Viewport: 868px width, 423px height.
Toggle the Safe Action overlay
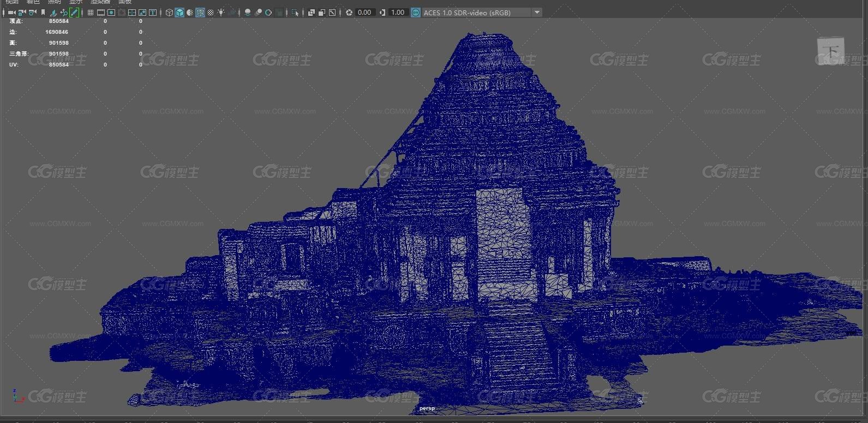click(142, 13)
